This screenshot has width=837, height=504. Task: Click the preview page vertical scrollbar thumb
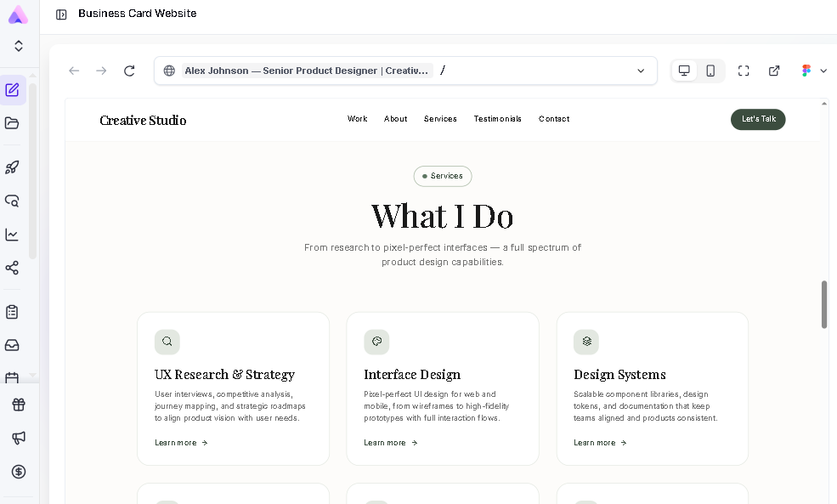click(824, 304)
